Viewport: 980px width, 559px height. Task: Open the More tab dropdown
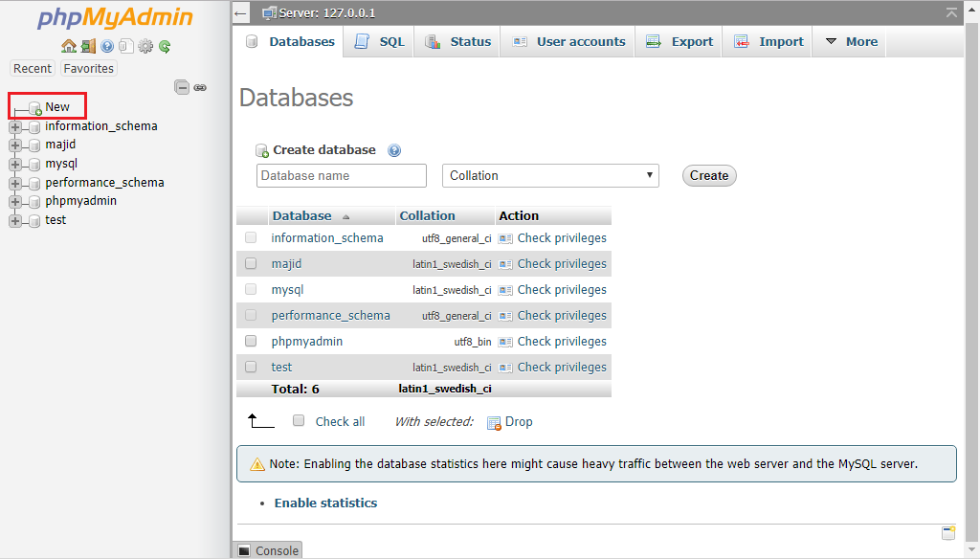(851, 42)
